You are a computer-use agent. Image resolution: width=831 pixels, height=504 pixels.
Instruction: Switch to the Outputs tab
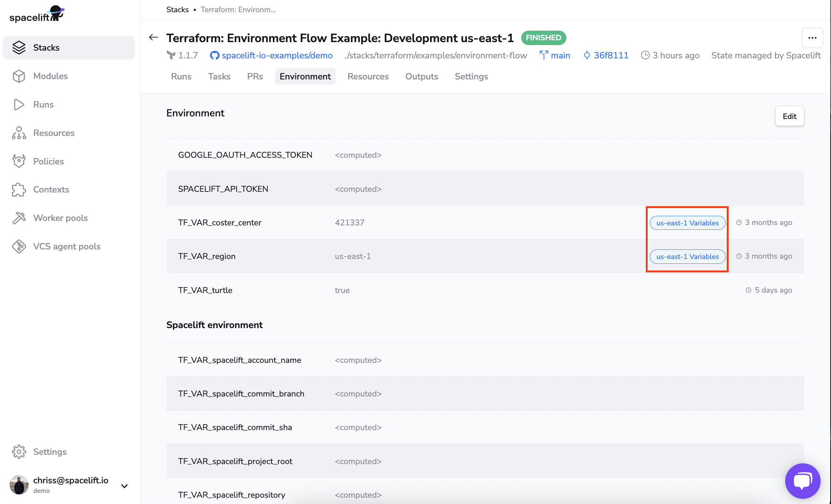(421, 76)
